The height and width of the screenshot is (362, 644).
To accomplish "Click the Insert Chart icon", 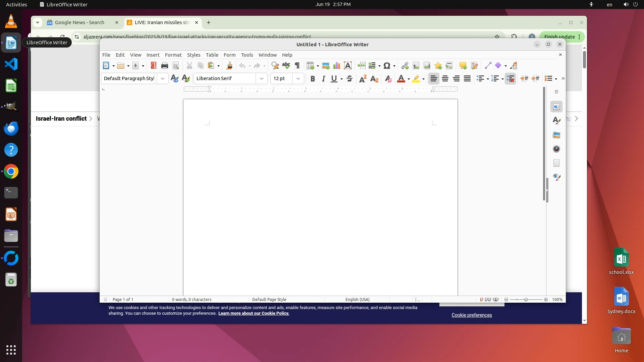I will (336, 66).
